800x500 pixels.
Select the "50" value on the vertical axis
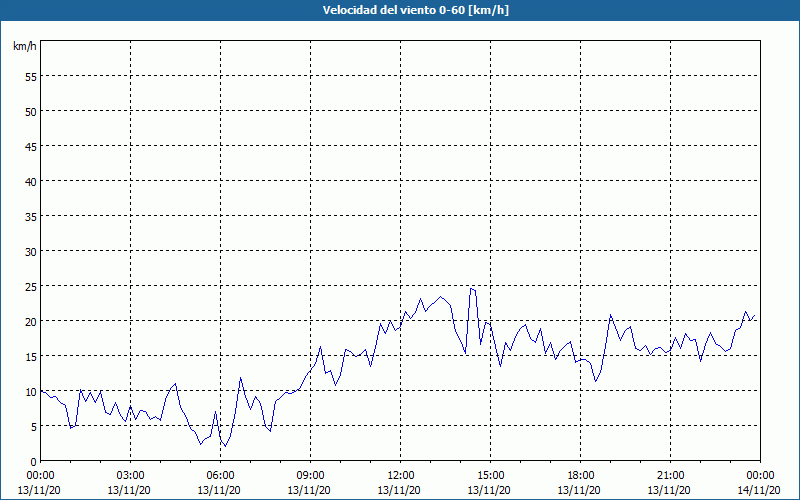tap(31, 112)
